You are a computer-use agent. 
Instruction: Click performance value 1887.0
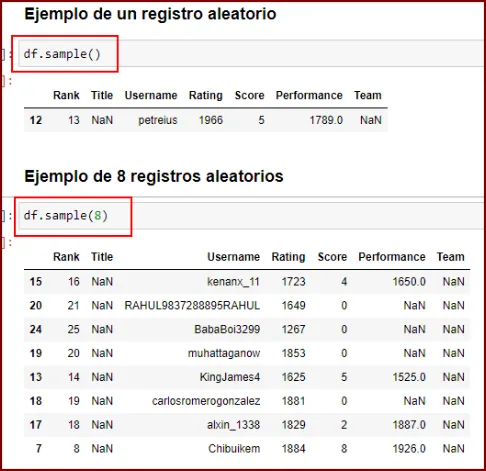pos(409,425)
